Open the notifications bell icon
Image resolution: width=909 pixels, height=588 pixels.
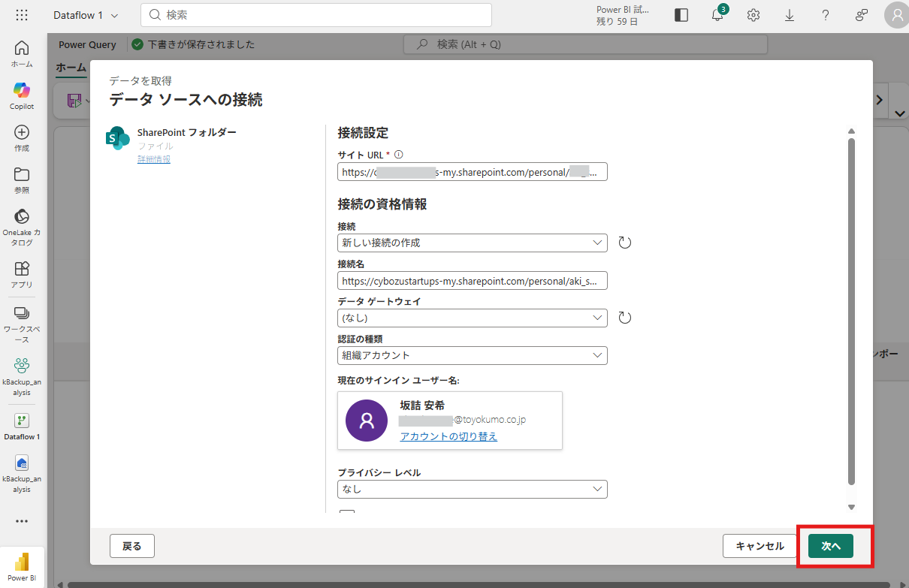pos(717,15)
